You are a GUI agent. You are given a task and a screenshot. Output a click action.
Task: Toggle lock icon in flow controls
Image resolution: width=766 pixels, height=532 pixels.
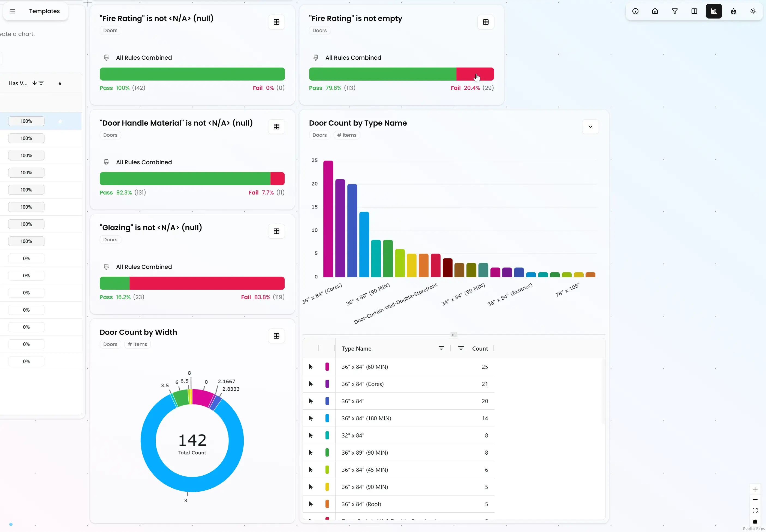[755, 521]
